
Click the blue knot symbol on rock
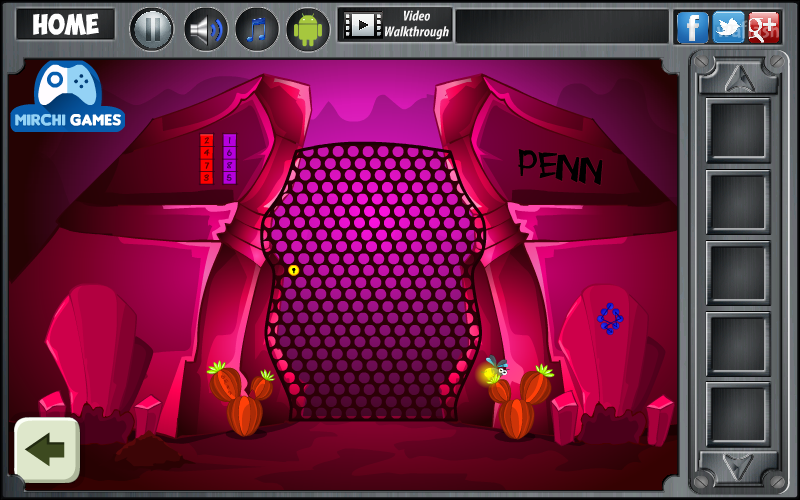[610, 319]
